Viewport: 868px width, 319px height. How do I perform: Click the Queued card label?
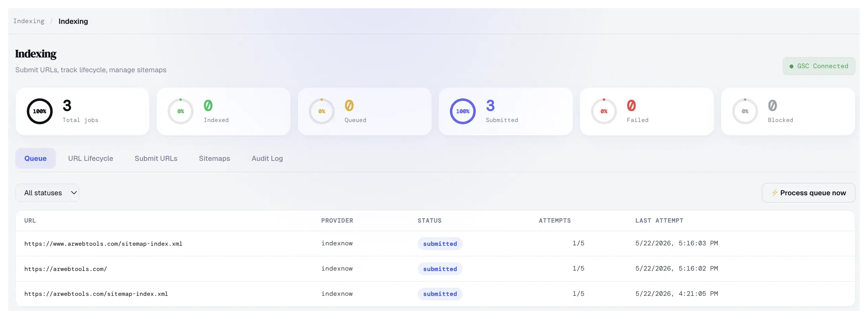tap(355, 120)
